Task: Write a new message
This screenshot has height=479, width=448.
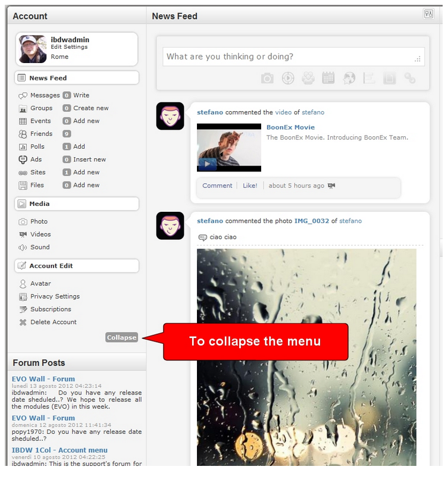Action: [82, 95]
